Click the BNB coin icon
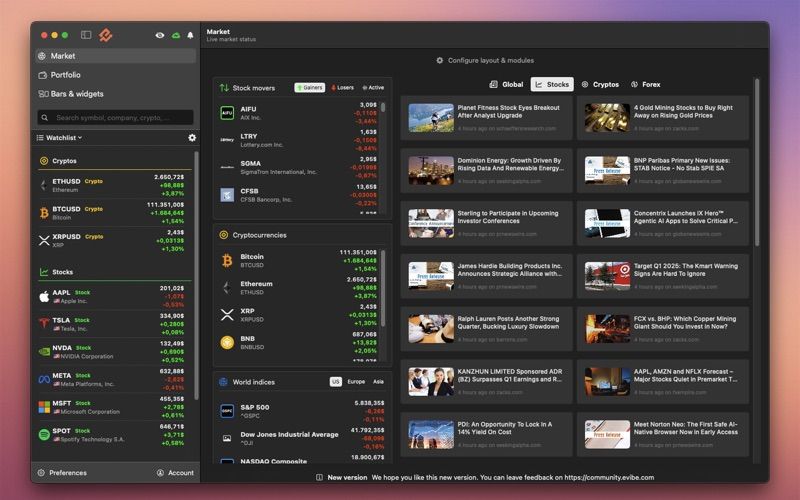800x500 pixels. click(227, 342)
